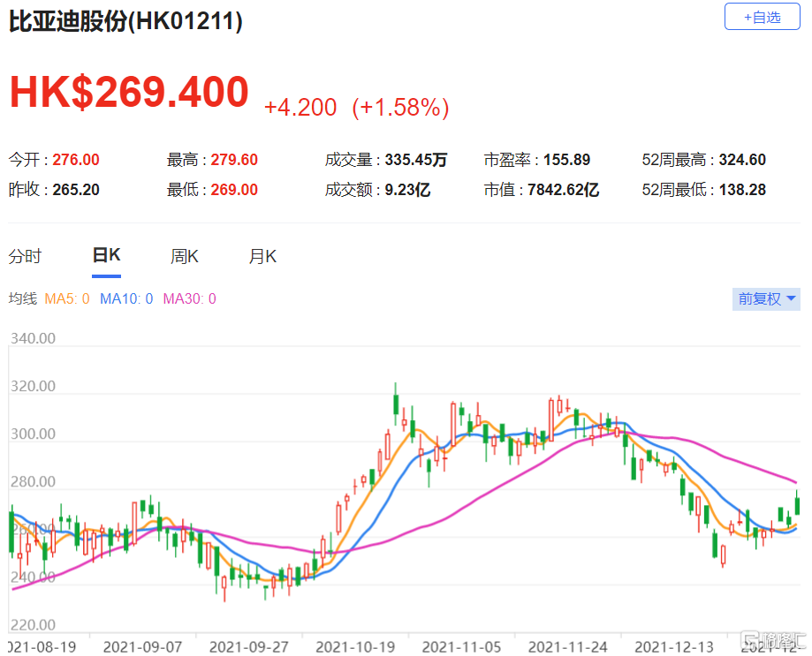
Task: Click the 2021-11-24 date axis label
Action: coord(567,646)
